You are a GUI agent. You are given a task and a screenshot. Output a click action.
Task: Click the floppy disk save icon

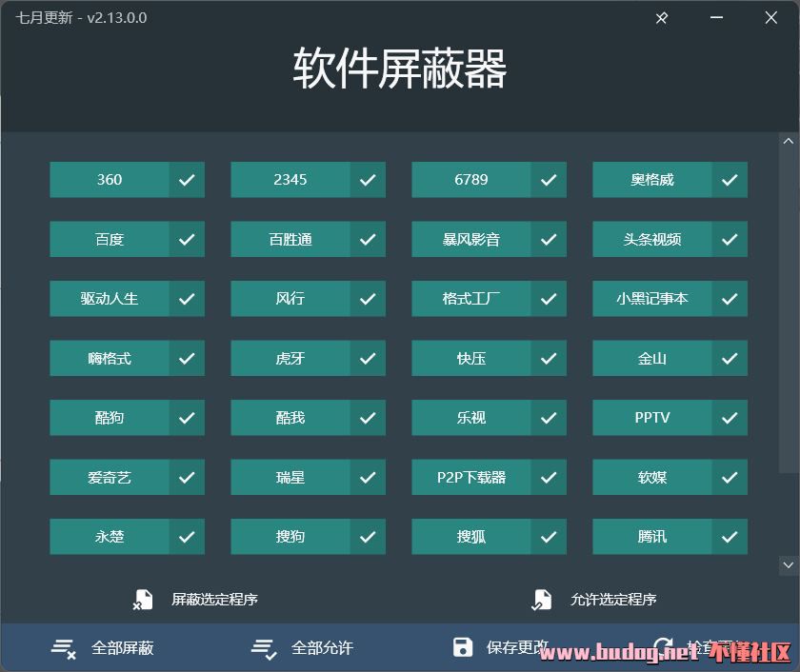coord(463,647)
